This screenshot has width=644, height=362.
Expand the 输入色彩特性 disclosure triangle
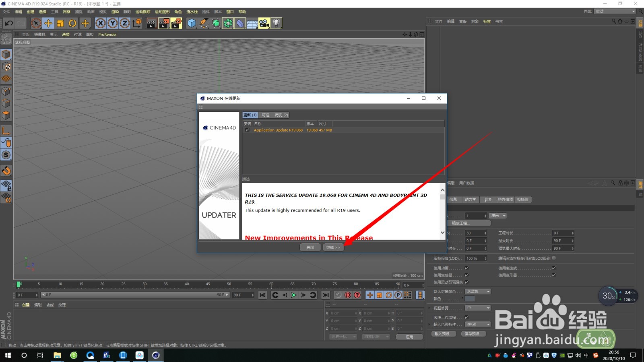pyautogui.click(x=429, y=324)
